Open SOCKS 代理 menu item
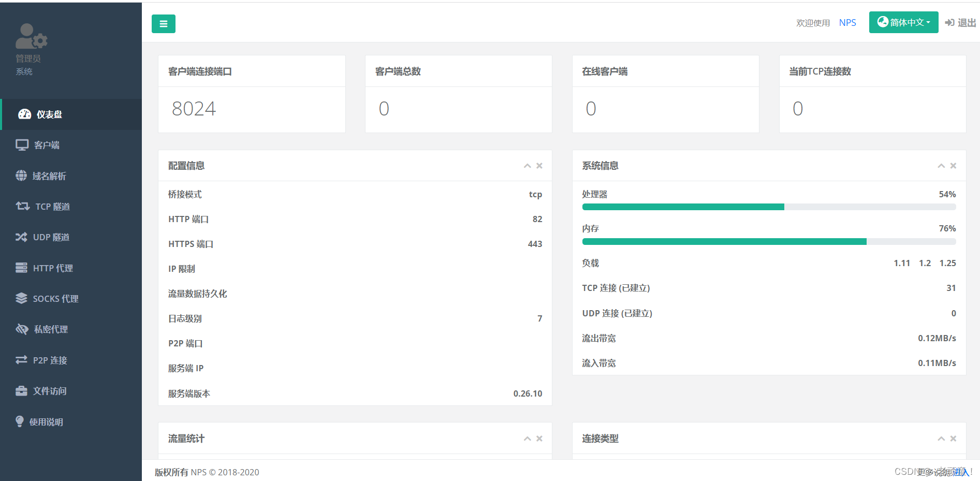This screenshot has height=481, width=980. coord(71,299)
